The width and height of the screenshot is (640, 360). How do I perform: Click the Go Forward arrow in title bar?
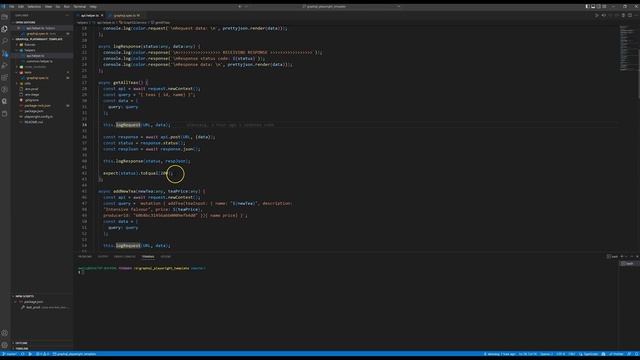[246, 7]
